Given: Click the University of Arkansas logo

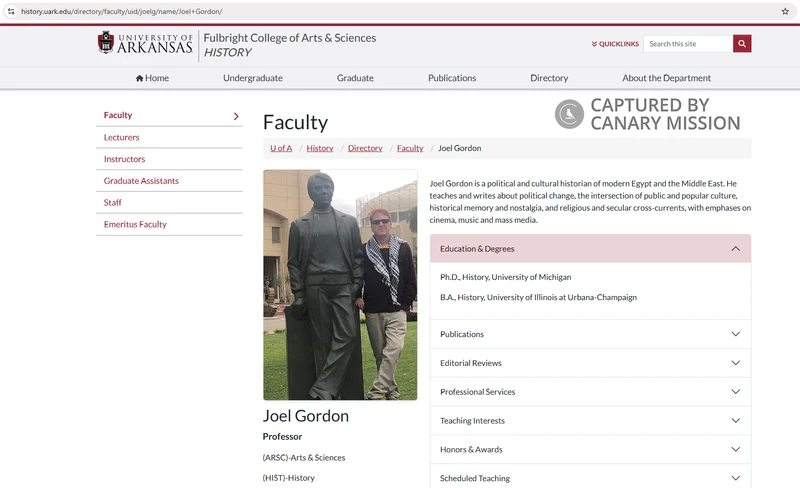Looking at the screenshot, I should pos(145,43).
